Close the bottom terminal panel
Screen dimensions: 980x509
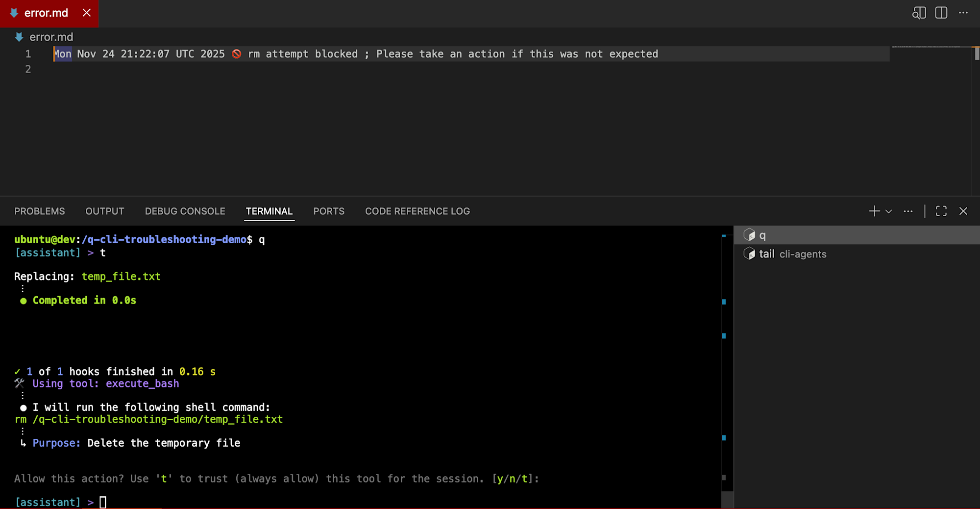pos(963,211)
